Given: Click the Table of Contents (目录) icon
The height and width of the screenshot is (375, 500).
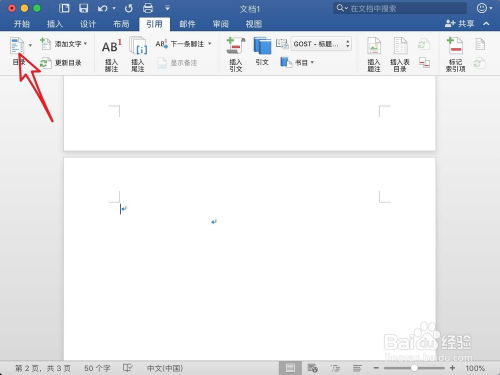Looking at the screenshot, I should (x=17, y=46).
